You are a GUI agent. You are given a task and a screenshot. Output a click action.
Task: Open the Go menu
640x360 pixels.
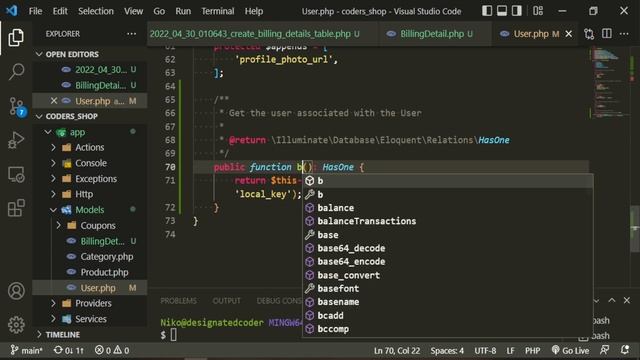(159, 11)
